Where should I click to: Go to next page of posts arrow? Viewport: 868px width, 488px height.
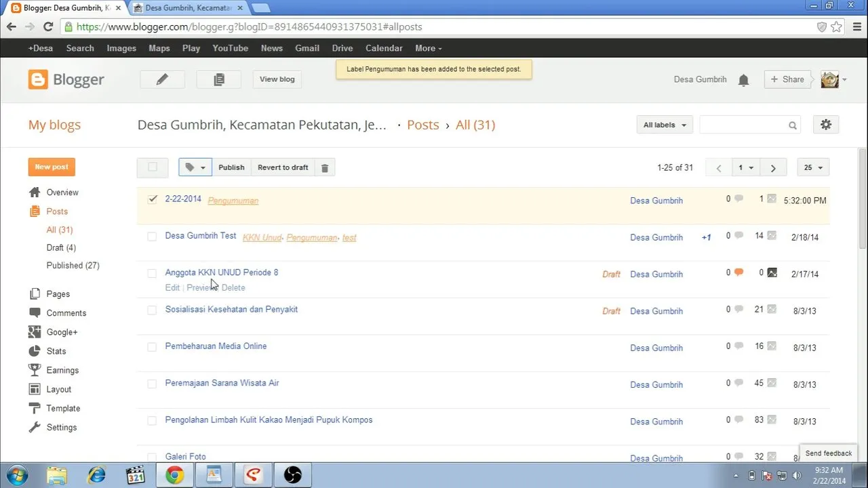pyautogui.click(x=772, y=167)
